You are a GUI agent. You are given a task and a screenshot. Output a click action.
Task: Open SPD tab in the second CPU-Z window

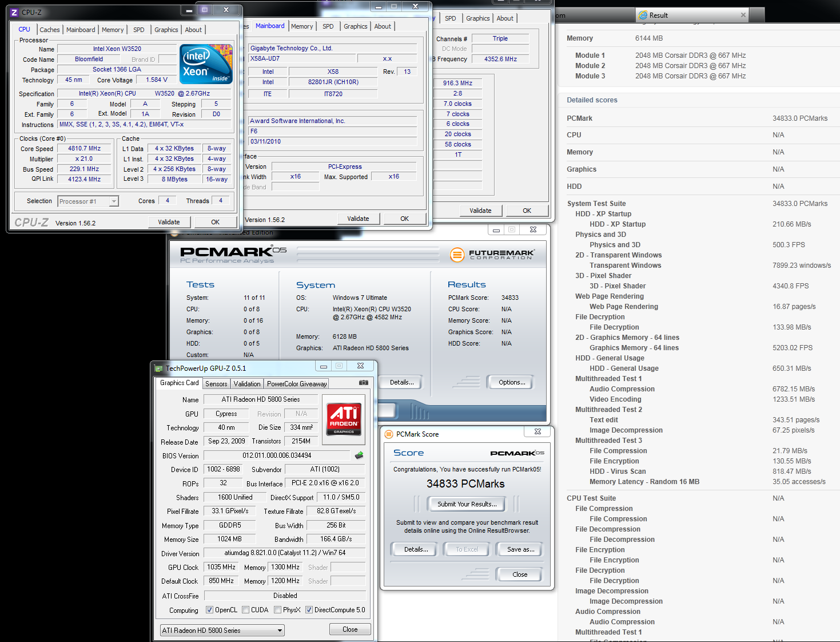tap(328, 26)
